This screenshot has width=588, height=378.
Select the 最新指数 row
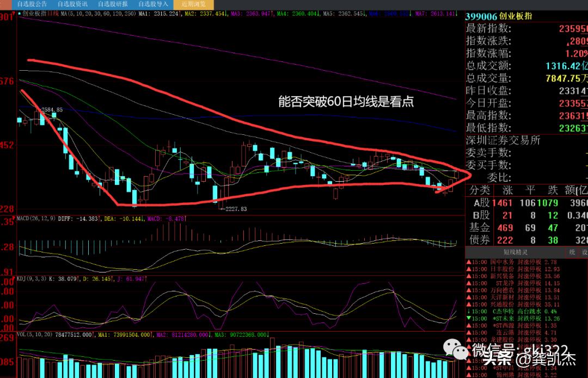pos(526,28)
